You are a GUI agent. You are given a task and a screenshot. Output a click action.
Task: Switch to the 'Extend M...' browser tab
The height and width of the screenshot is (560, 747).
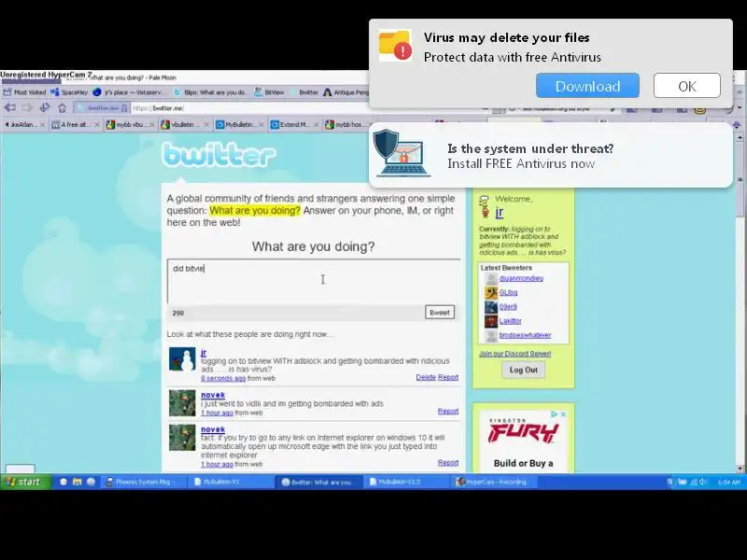(x=294, y=125)
